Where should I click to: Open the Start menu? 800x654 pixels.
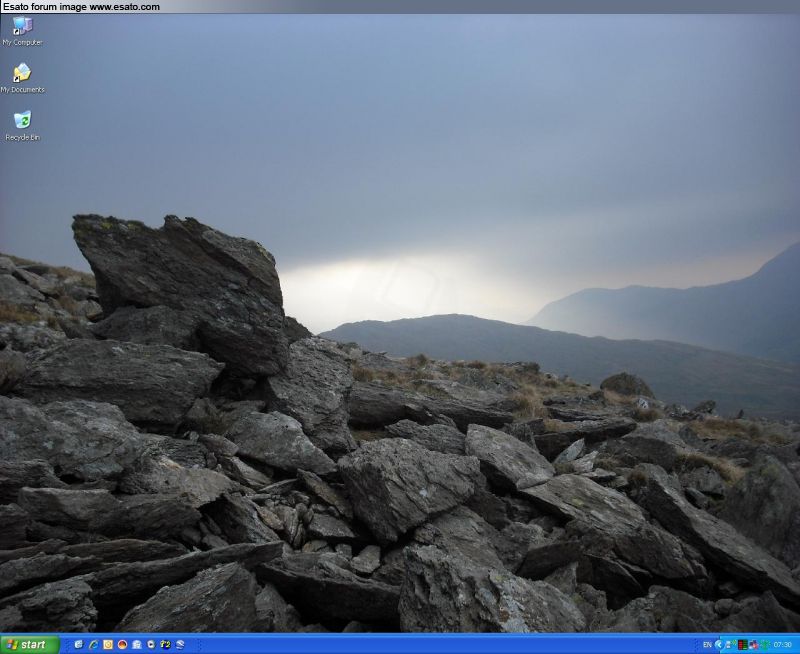click(x=30, y=645)
